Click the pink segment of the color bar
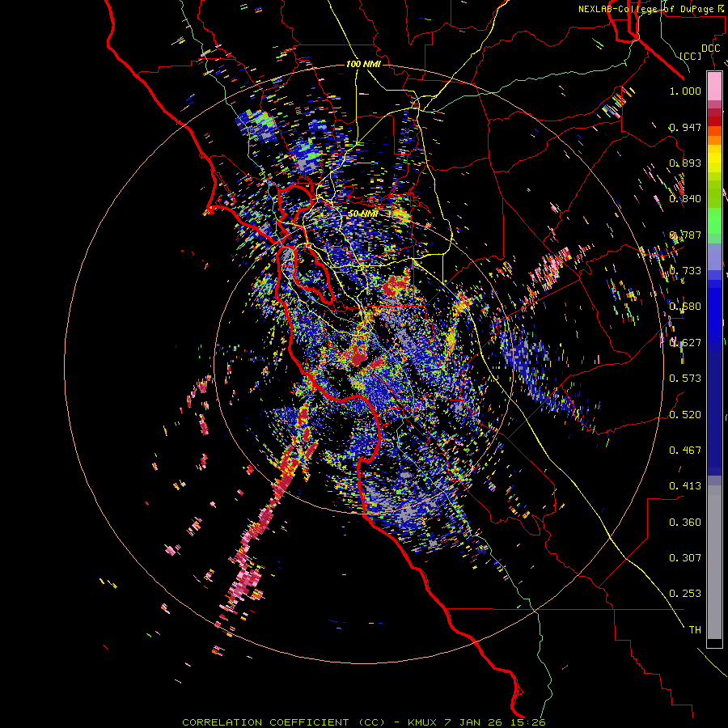 714,86
